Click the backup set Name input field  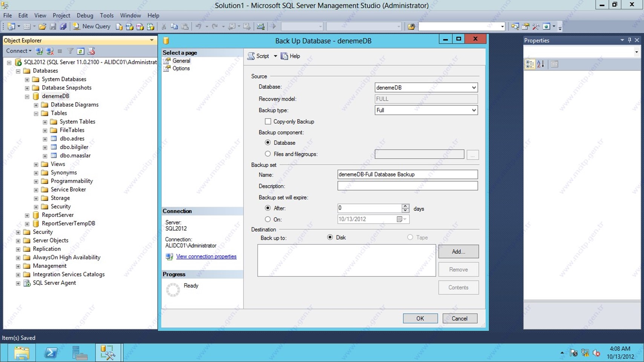coord(408,174)
